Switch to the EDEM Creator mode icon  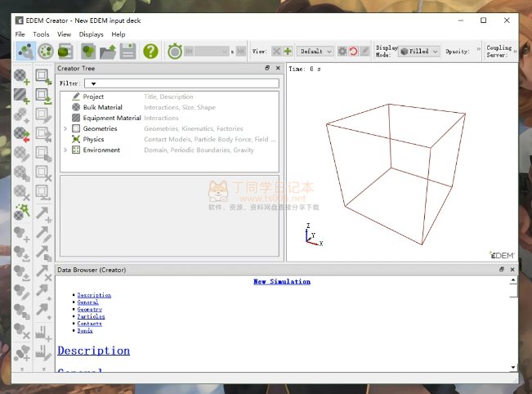(25, 51)
